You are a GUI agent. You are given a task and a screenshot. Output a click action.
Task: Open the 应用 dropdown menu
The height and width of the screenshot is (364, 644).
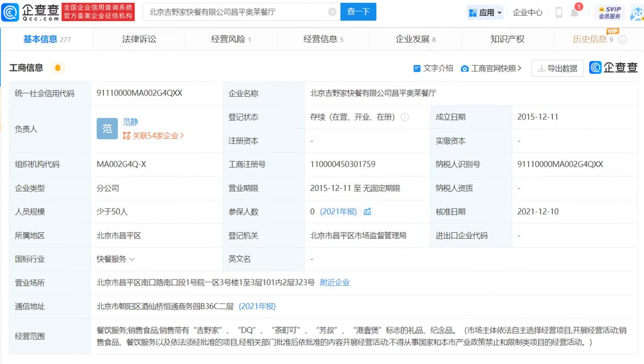485,12
